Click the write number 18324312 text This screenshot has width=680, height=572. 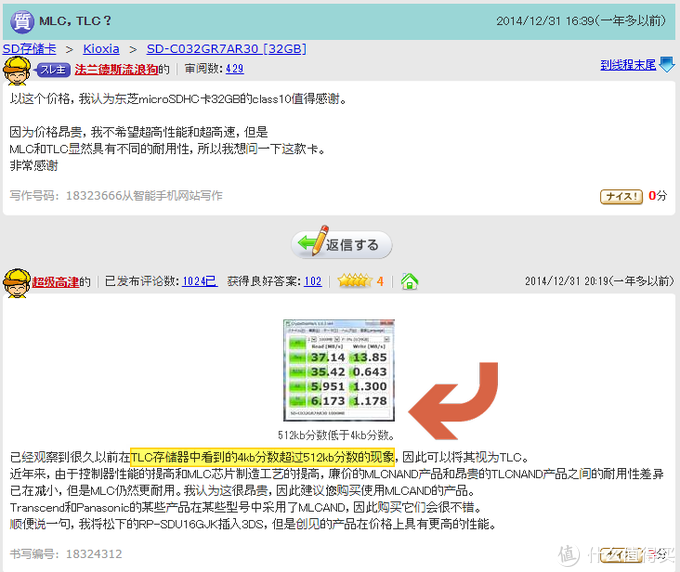pyautogui.click(x=94, y=554)
